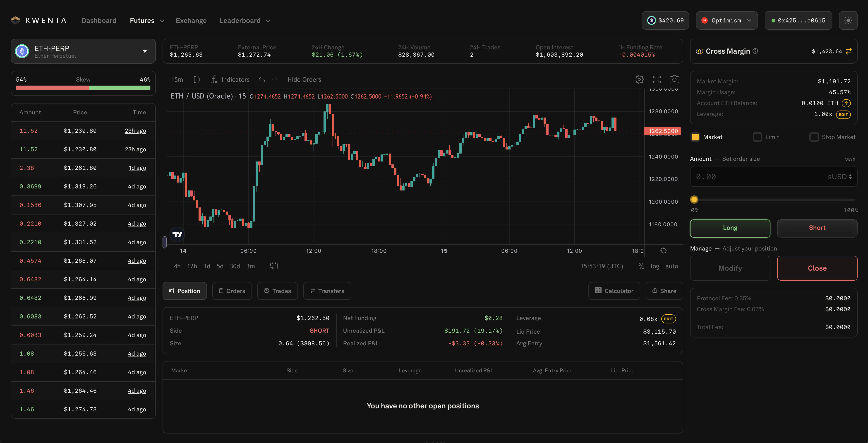868x443 pixels.
Task: Open 15m chart interval selector
Action: (177, 79)
